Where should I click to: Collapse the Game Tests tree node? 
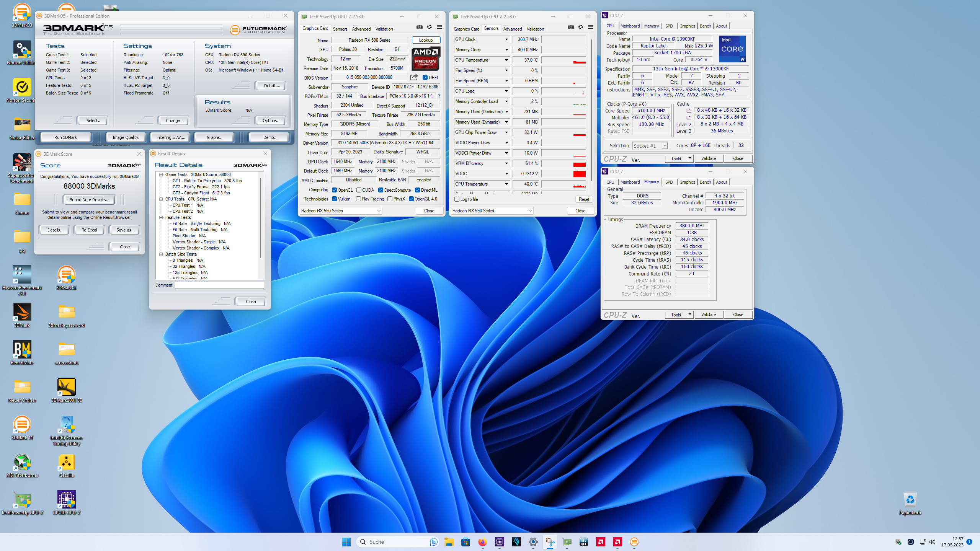pyautogui.click(x=161, y=174)
